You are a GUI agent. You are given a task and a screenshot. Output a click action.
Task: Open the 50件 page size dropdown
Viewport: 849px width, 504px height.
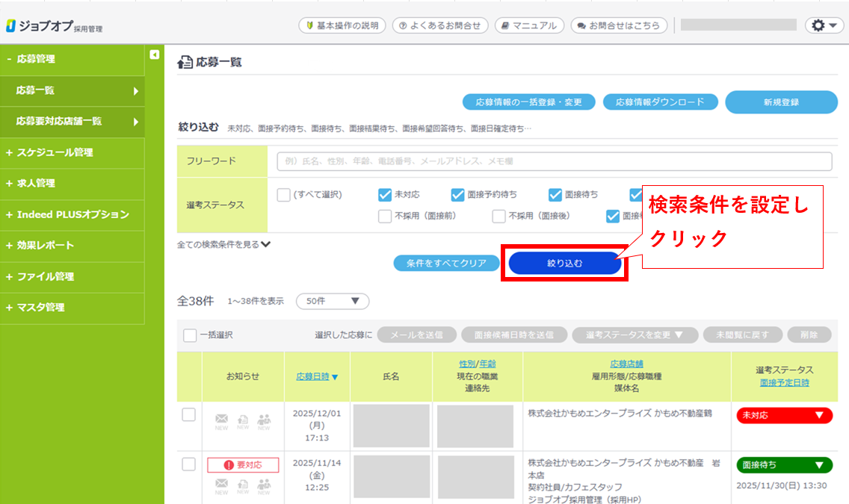point(332,302)
